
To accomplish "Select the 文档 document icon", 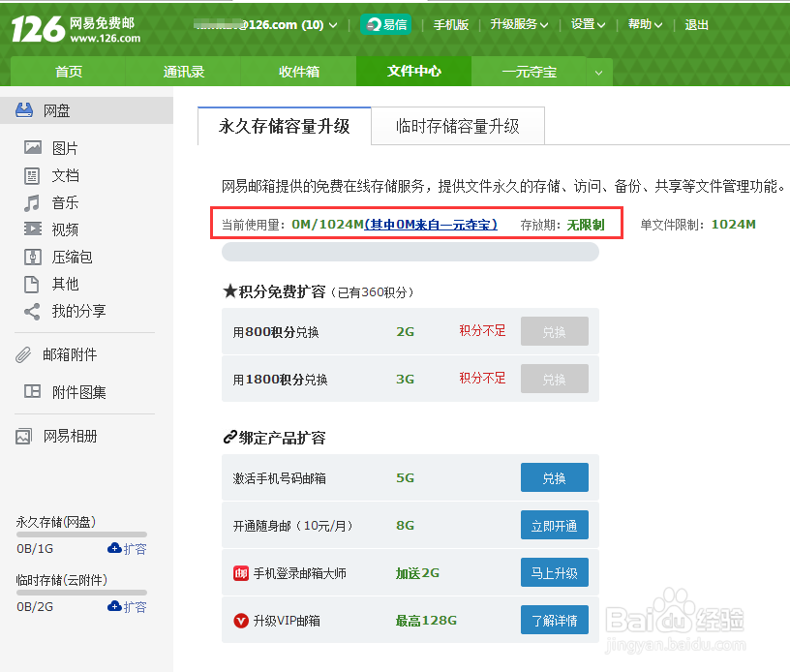I will tap(32, 176).
